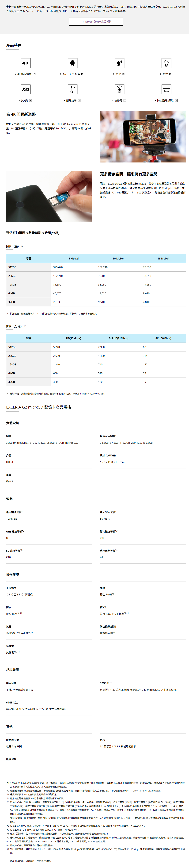Click the smartphone filming cafe photo
Screen dimensions: 189x868
click(x=143, y=136)
